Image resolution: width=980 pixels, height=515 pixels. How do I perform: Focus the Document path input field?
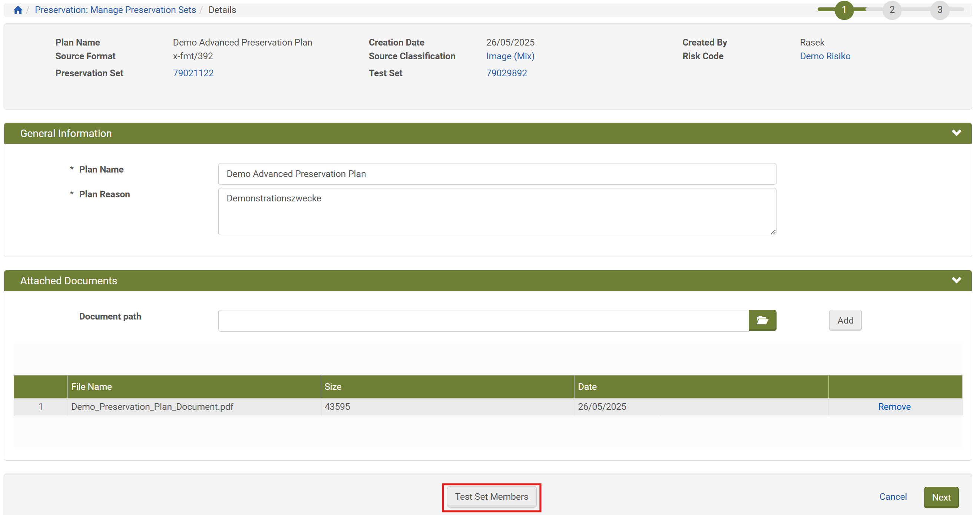point(483,320)
